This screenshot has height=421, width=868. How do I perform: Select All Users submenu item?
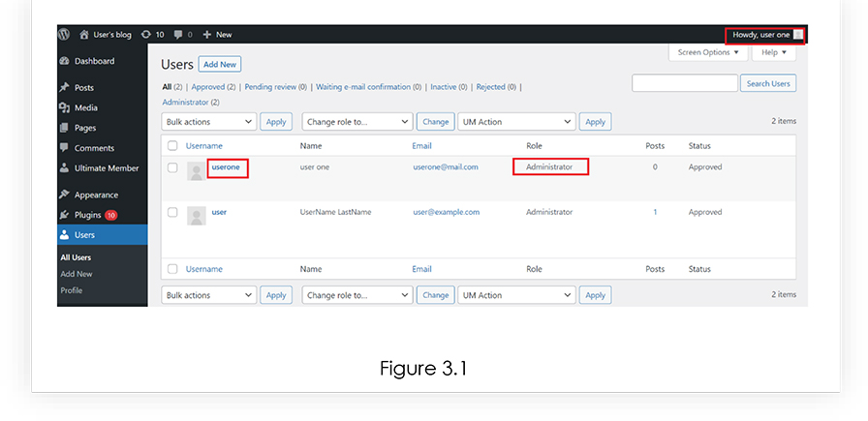click(76, 257)
